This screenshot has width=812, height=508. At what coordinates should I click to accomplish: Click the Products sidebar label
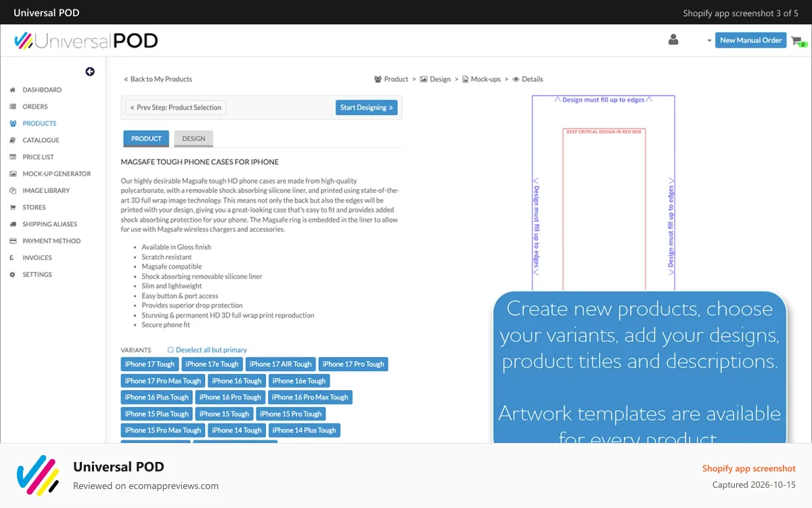coord(39,123)
